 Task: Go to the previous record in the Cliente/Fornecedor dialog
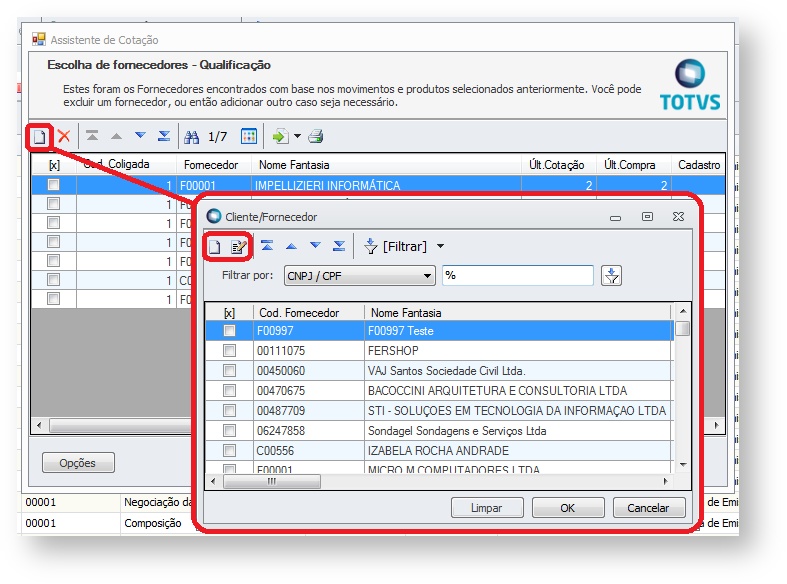click(x=291, y=246)
